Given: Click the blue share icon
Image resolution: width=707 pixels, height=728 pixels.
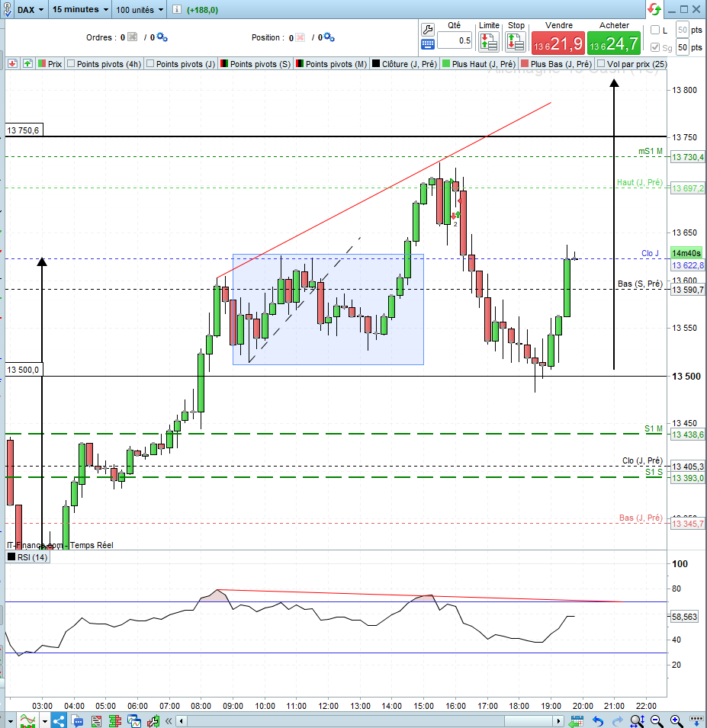Looking at the screenshot, I should 59,721.
